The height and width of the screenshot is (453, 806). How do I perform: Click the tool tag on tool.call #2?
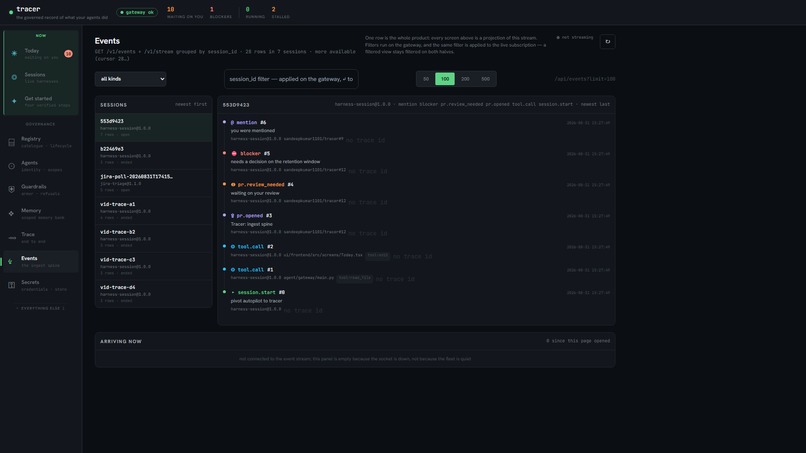point(377,256)
